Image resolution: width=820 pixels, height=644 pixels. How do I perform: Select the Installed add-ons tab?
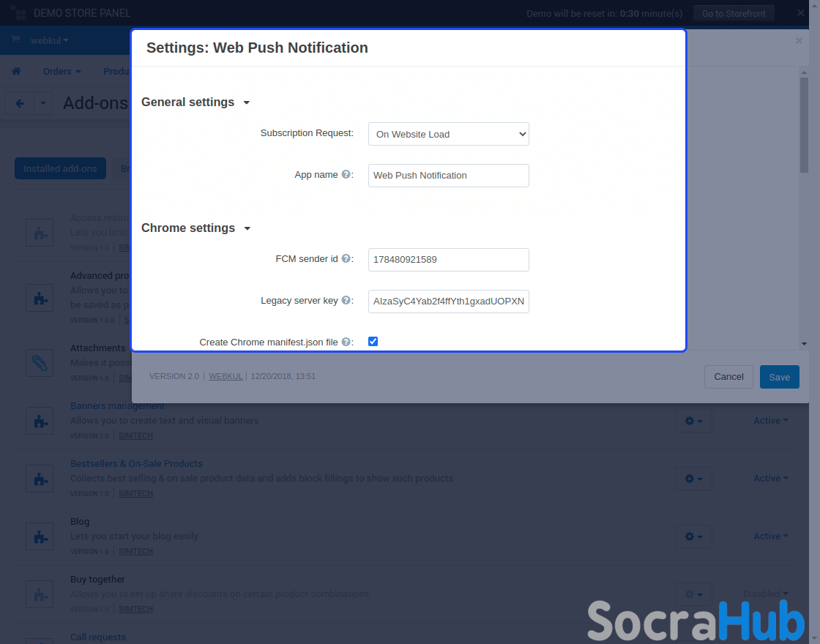pyautogui.click(x=60, y=168)
